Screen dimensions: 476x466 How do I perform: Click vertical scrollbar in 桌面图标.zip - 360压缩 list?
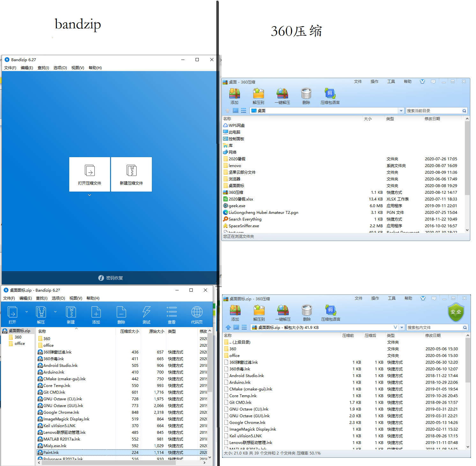[468, 360]
